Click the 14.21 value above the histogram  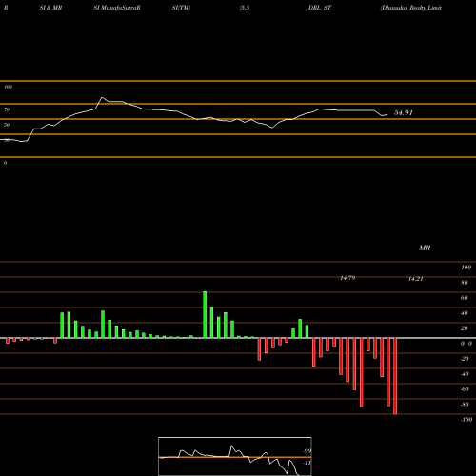click(415, 279)
